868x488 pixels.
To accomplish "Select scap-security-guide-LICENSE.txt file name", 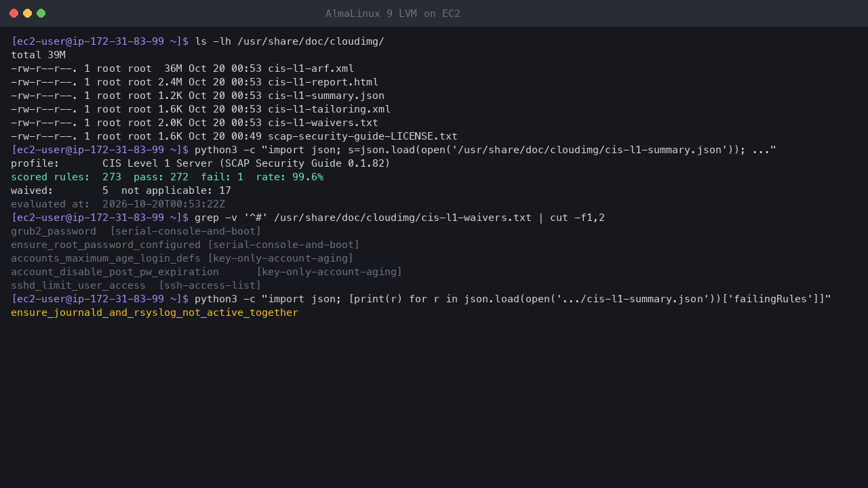I will pyautogui.click(x=363, y=136).
